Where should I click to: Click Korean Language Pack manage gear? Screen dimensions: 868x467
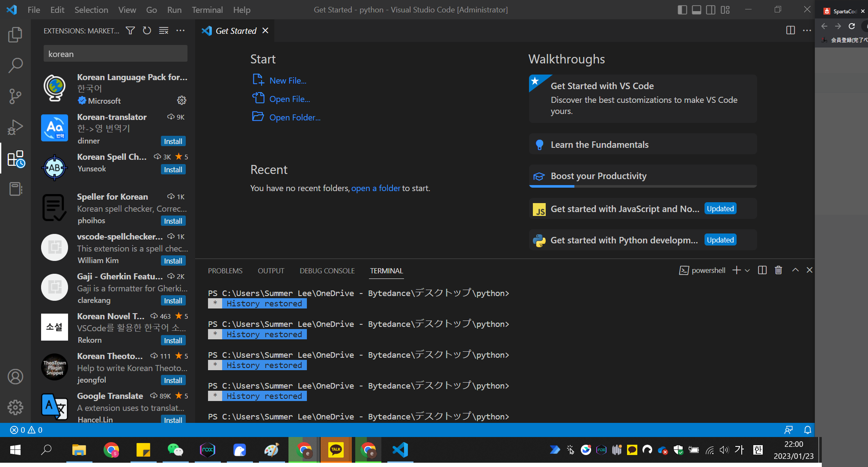coord(181,100)
